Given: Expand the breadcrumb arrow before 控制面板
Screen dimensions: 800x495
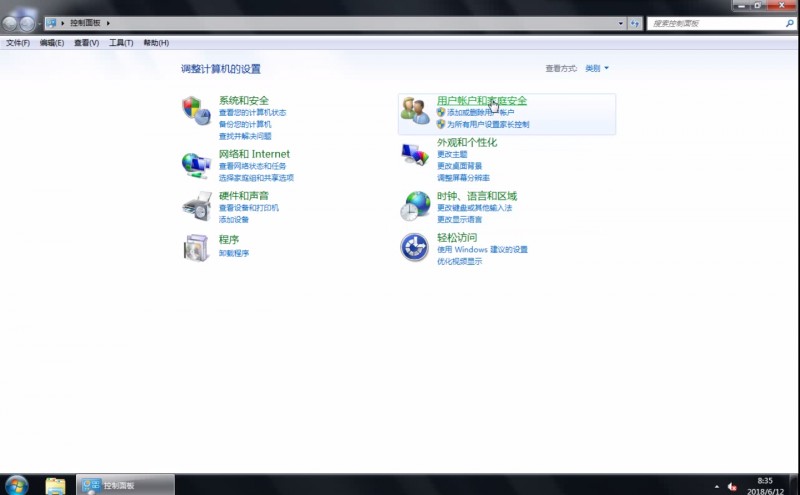Looking at the screenshot, I should (63, 23).
